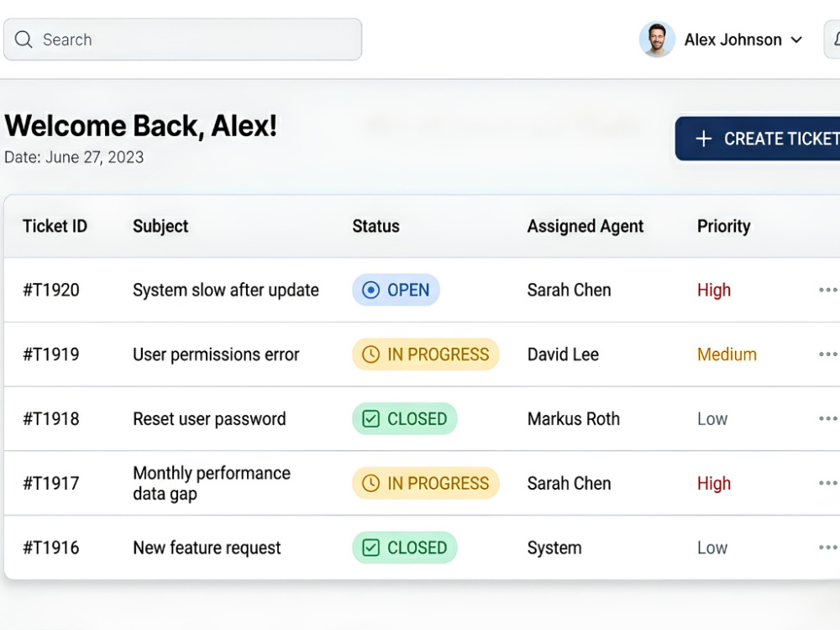
Task: Click the search magnifier icon
Action: (x=23, y=39)
